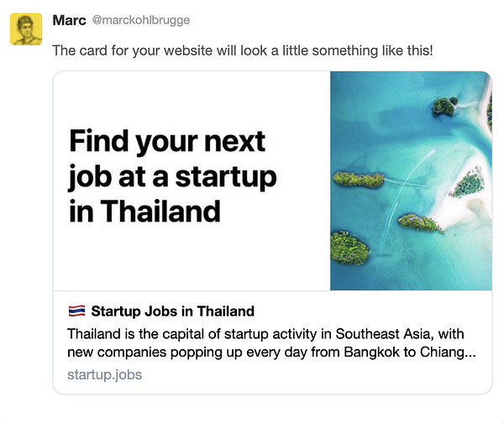Click the small island at top of photo
Screen dimensions: 504x423
tap(444, 106)
